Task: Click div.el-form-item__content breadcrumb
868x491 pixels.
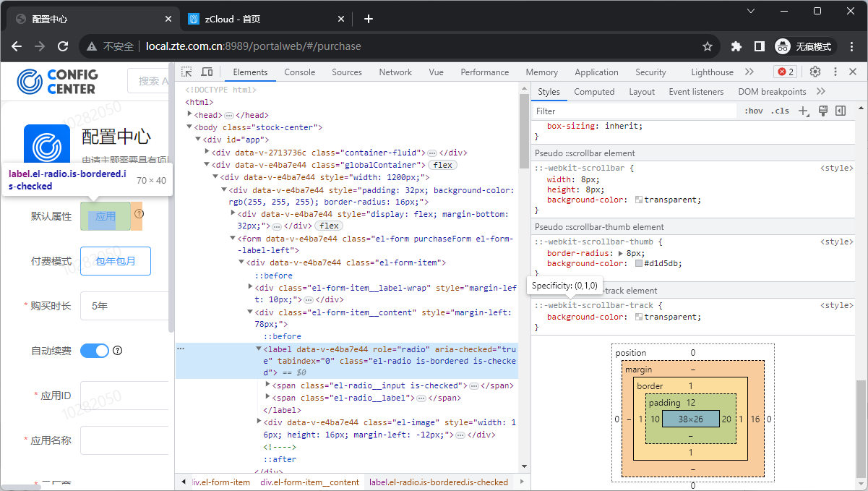Action: pyautogui.click(x=310, y=482)
